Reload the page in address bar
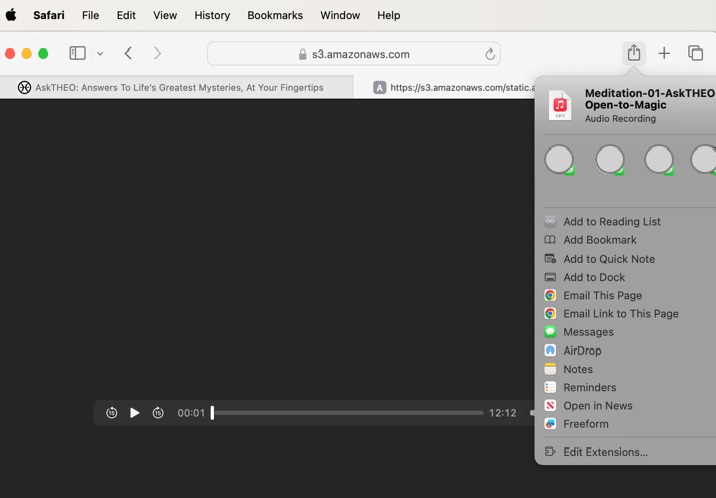 [490, 54]
